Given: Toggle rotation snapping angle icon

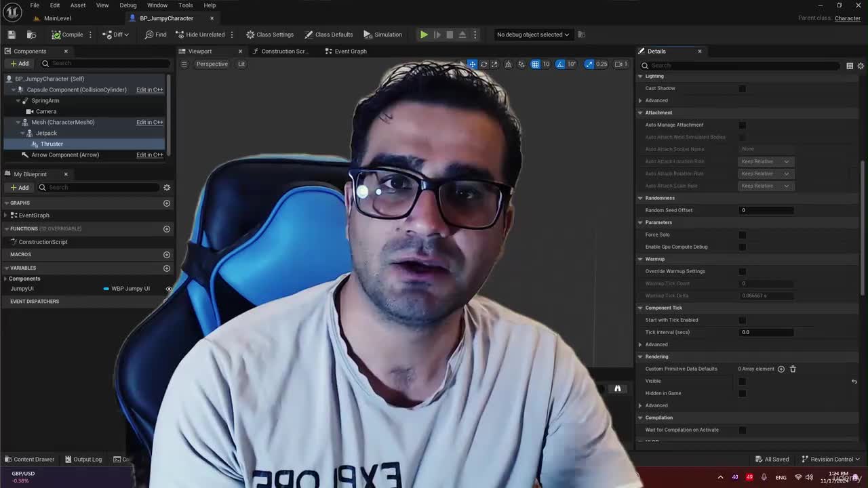Looking at the screenshot, I should (560, 64).
